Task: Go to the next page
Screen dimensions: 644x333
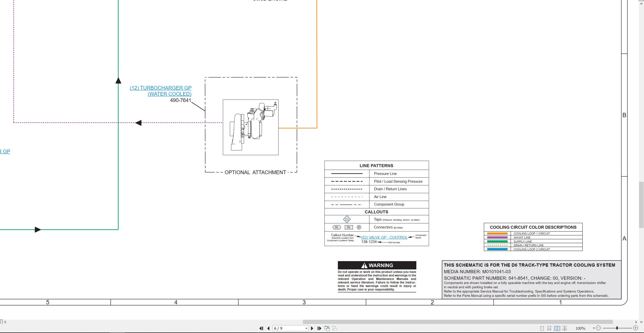Action: tap(312, 328)
